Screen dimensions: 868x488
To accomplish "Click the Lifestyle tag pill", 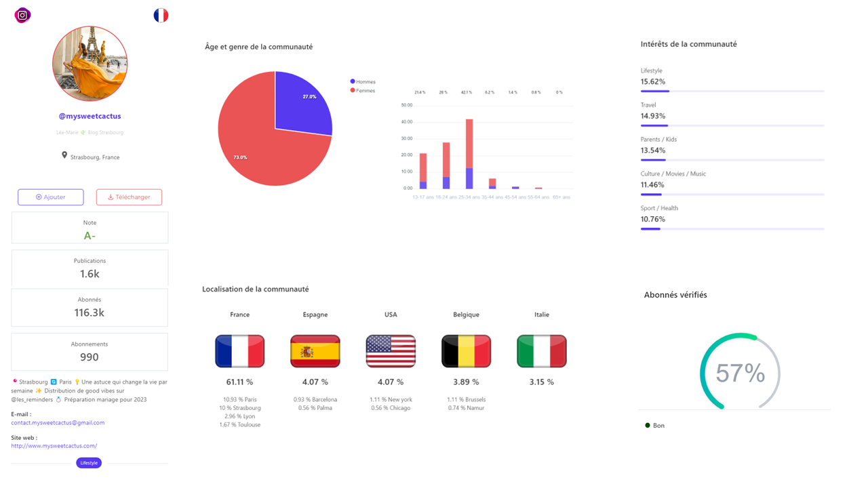I will [x=89, y=462].
